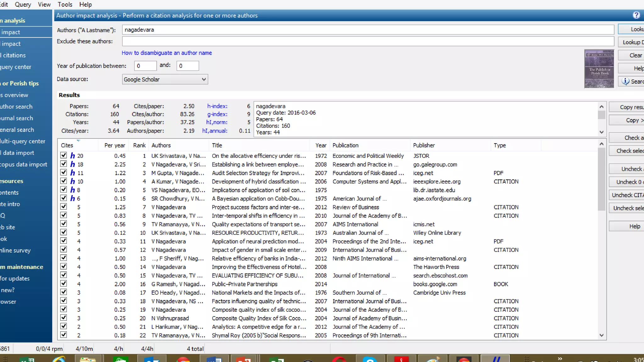Open the Publish or Perish Book thumbnail
This screenshot has height=362, width=644.
point(599,69)
